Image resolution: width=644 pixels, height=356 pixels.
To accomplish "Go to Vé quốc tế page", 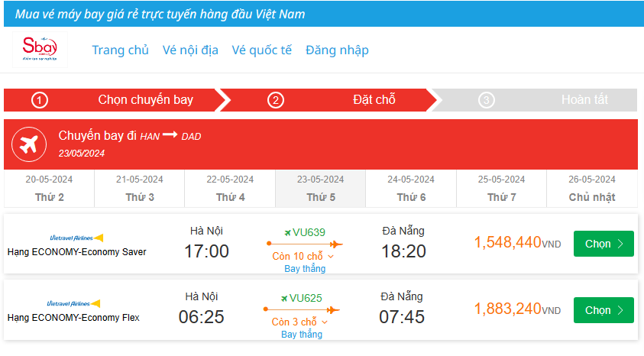I will pyautogui.click(x=262, y=50).
